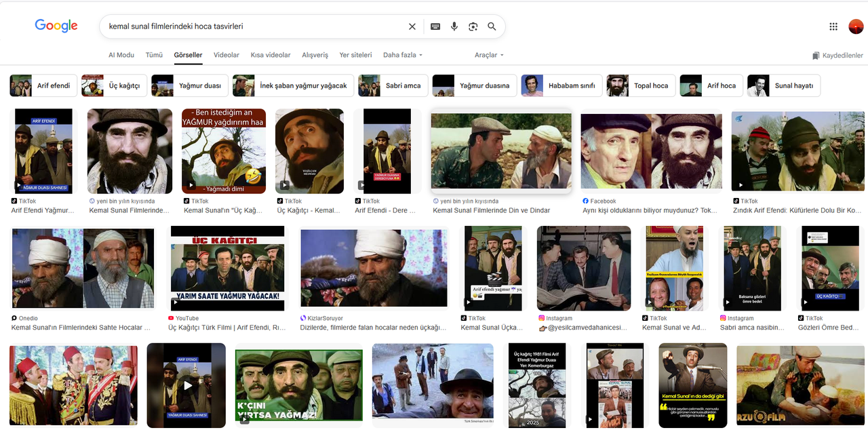
Task: Click 'Kemal Sunal'ın Filmlerindeki Sahte Hocalar' title
Action: point(81,328)
